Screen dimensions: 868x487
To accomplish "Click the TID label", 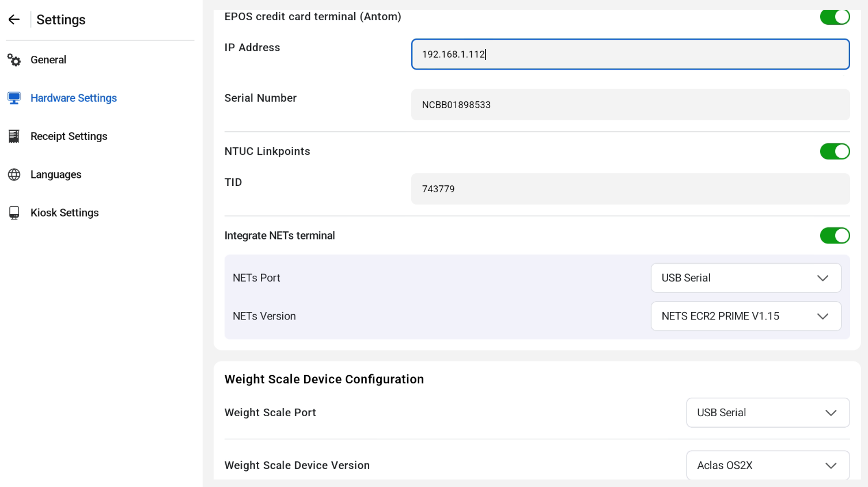I will (233, 182).
